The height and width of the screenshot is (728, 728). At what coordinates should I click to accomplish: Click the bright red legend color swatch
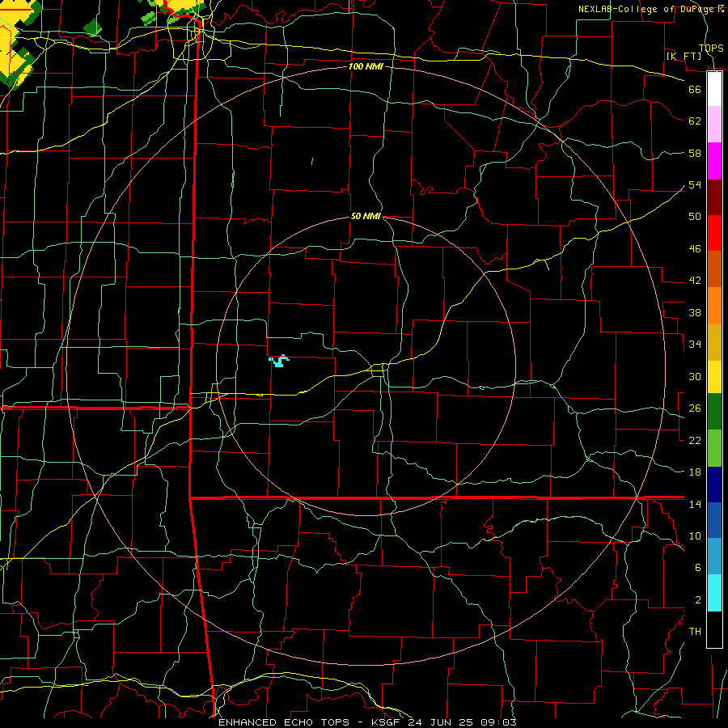point(714,233)
